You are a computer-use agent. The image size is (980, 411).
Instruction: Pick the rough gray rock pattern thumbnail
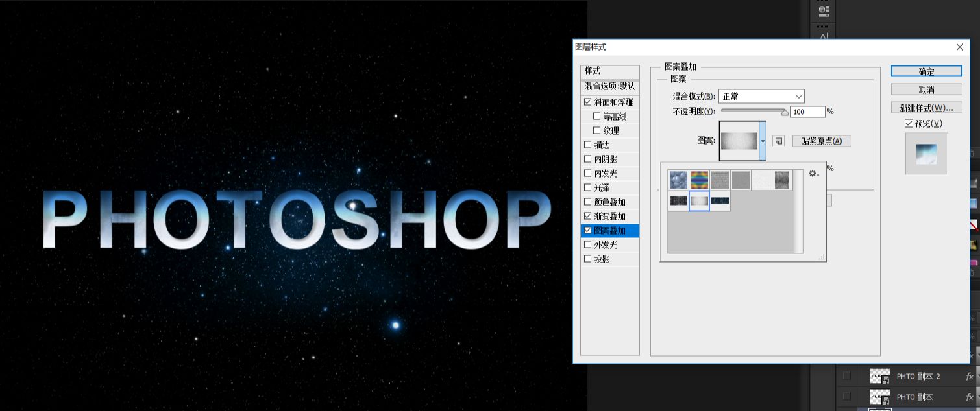click(783, 180)
